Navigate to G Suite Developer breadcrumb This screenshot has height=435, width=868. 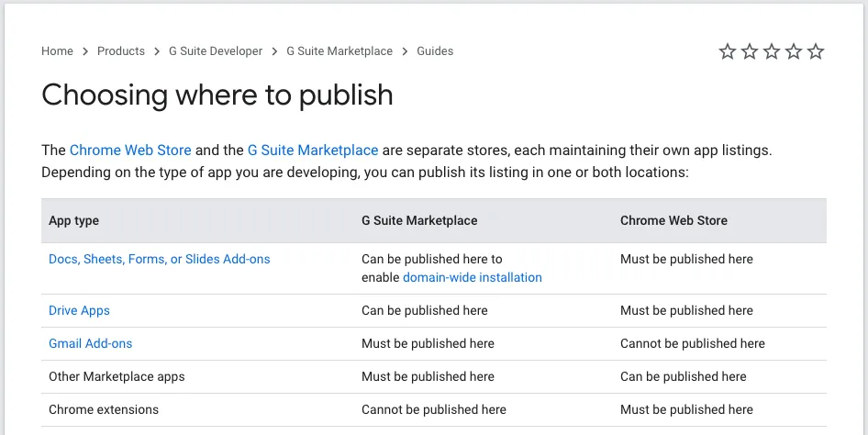pos(216,51)
